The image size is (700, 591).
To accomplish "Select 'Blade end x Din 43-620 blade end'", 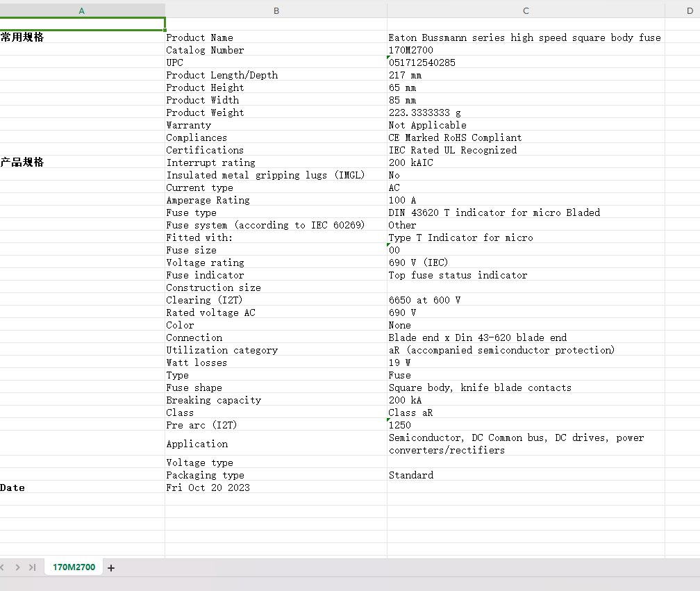I will [x=526, y=337].
